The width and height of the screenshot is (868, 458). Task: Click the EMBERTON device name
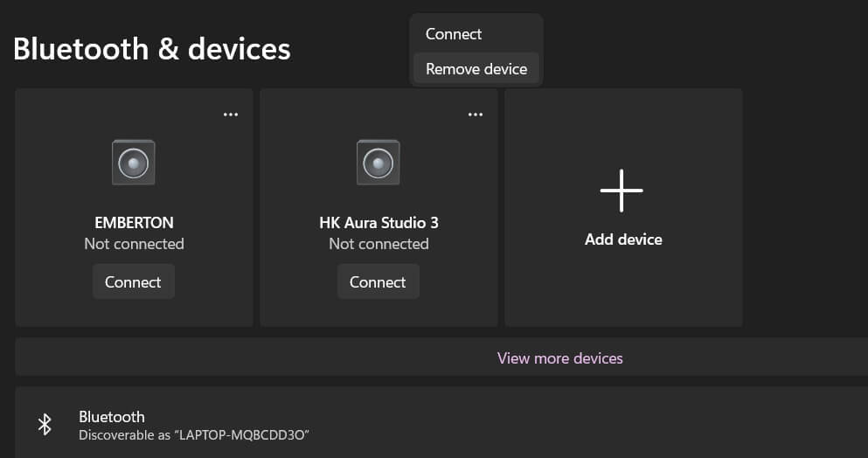(x=134, y=223)
